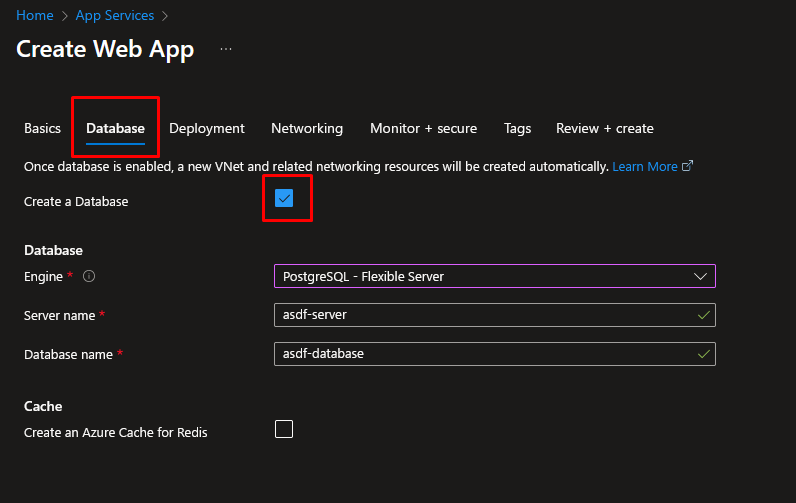Select the Database tab
Screen dimensions: 796x503
[115, 128]
